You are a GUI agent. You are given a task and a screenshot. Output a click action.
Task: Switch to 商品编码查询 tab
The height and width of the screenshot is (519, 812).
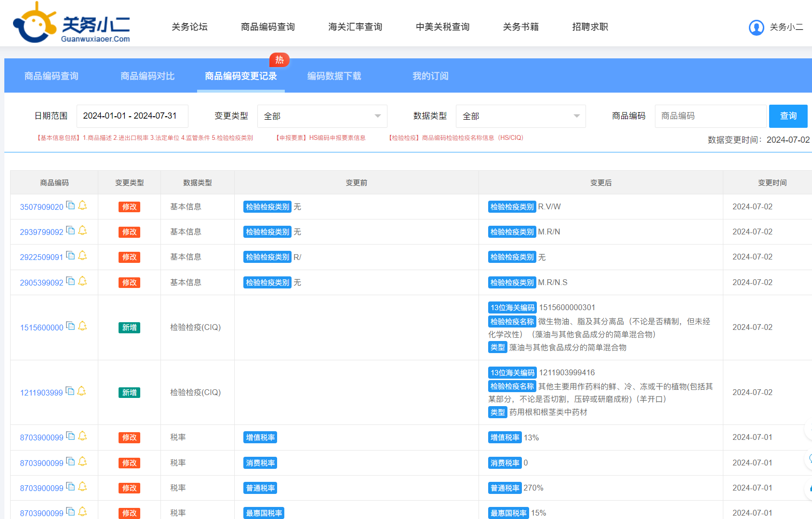52,76
